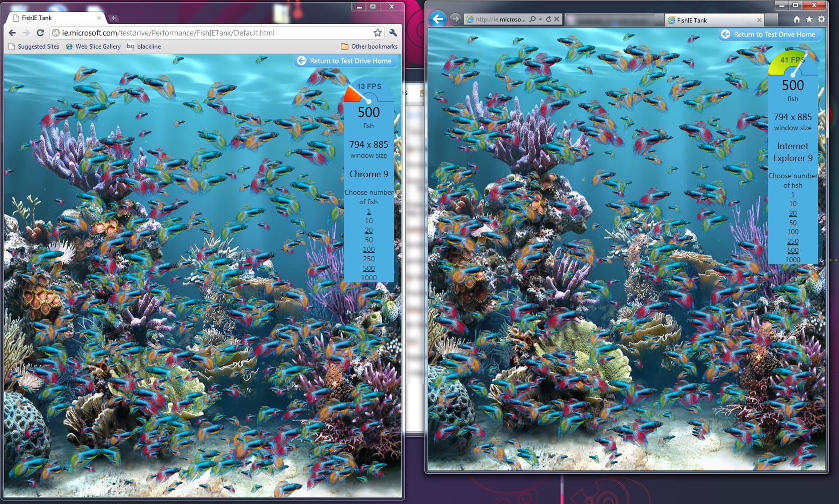Screen dimensions: 839x504
Task: Open a new tab in Chrome
Action: (x=114, y=18)
